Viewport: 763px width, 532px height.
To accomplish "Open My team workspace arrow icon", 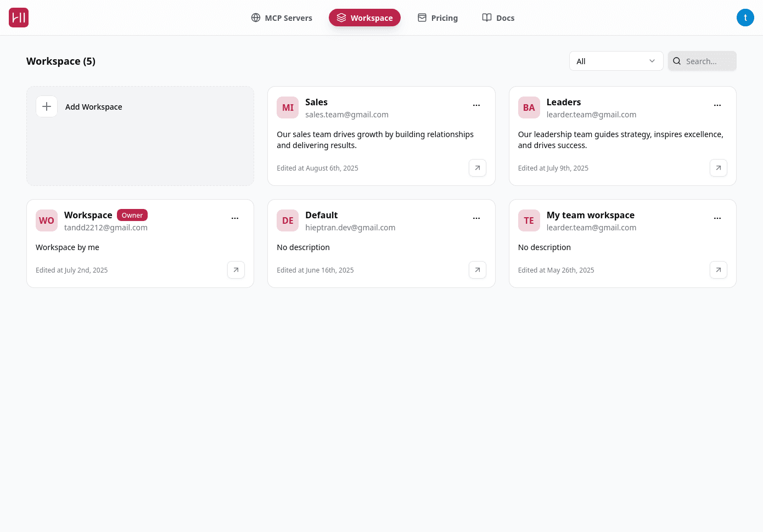I will click(x=718, y=270).
